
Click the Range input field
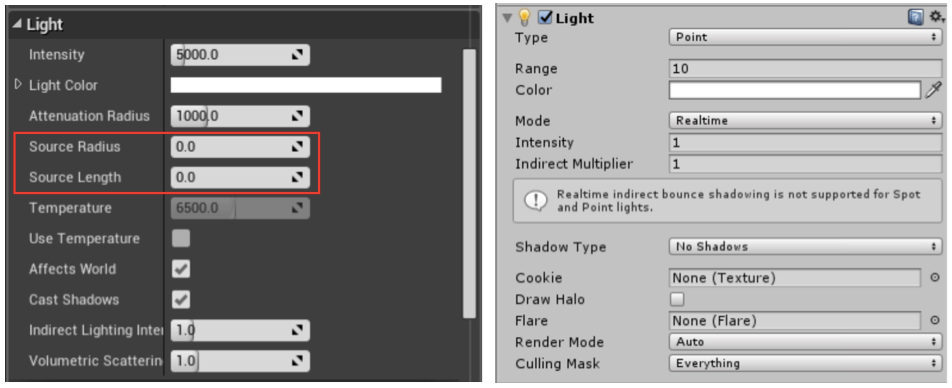point(805,69)
